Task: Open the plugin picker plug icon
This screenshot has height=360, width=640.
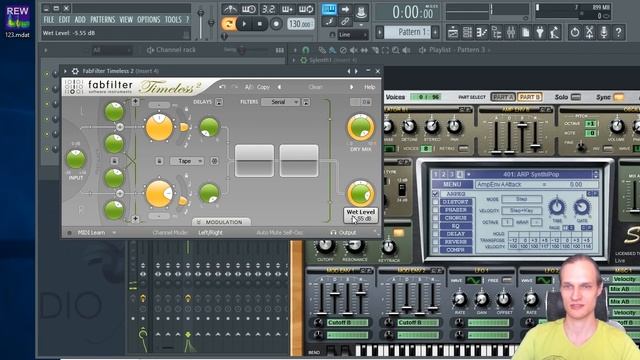Action: (x=540, y=32)
